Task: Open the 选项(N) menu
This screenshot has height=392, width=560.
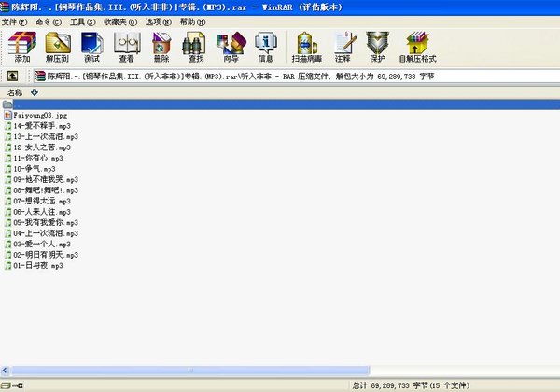Action: coord(159,22)
